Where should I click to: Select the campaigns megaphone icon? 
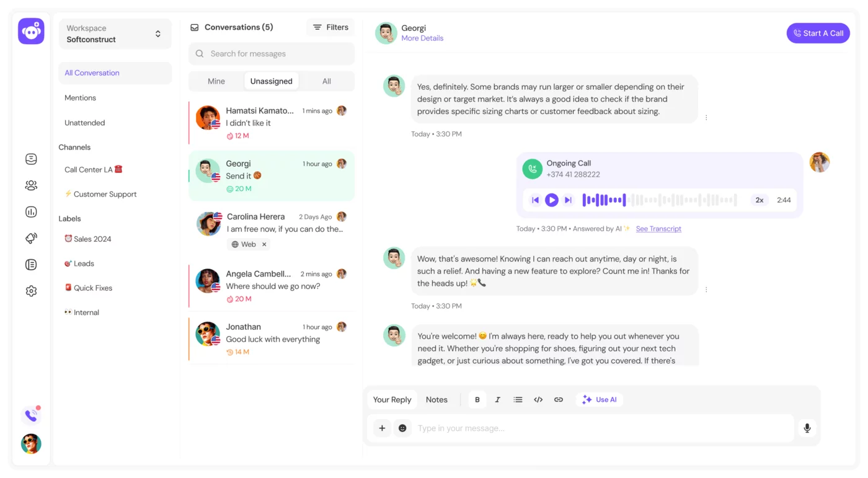click(31, 238)
